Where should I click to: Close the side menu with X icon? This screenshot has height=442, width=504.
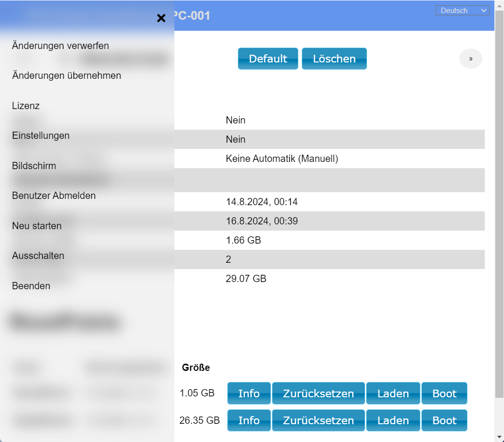161,18
